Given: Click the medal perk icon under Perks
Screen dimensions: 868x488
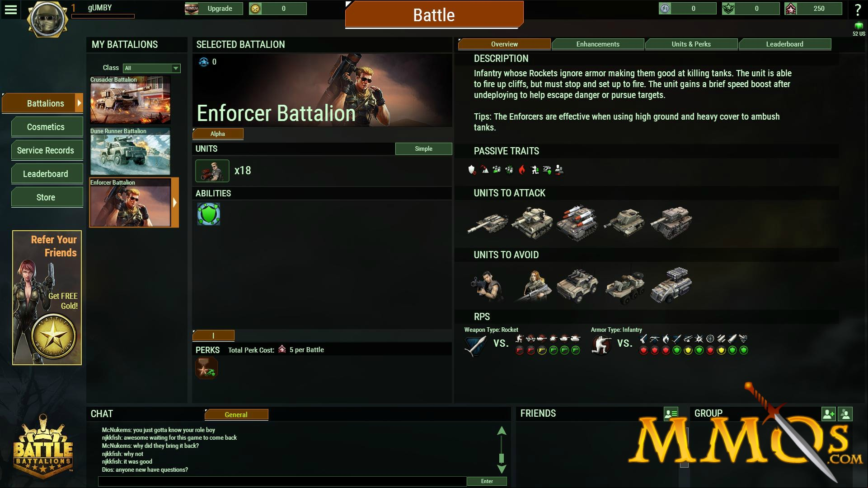Looking at the screenshot, I should pyautogui.click(x=206, y=368).
